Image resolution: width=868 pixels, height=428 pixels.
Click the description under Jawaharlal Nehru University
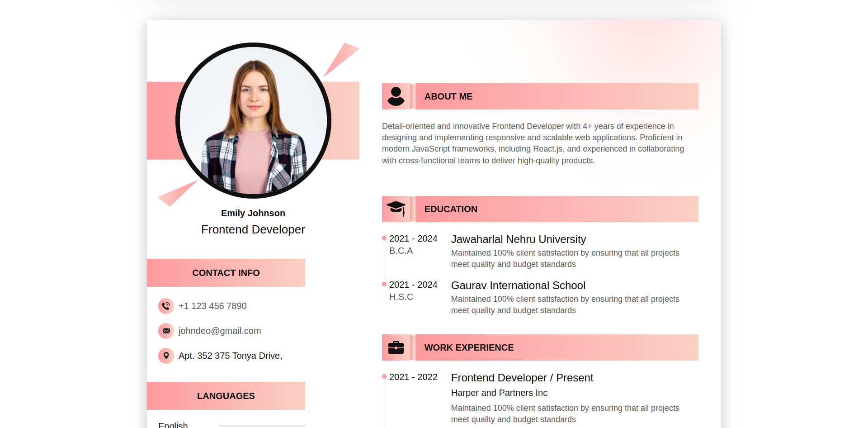[565, 258]
